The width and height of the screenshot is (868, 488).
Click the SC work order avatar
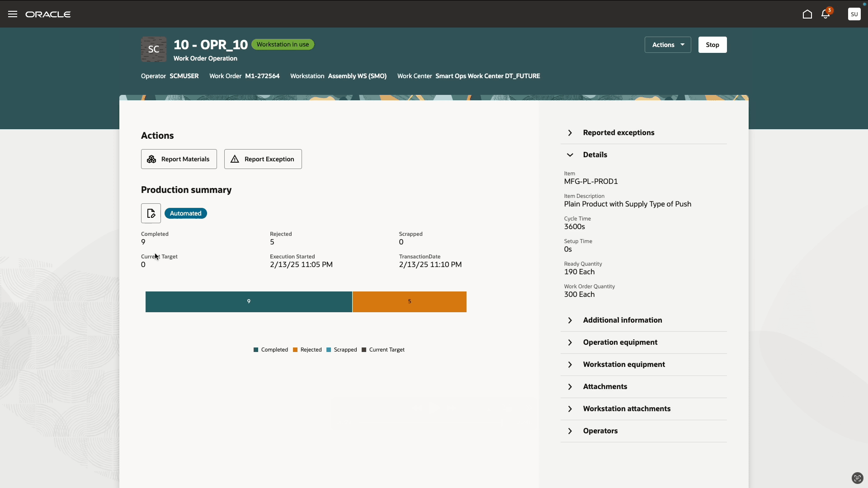coord(154,49)
